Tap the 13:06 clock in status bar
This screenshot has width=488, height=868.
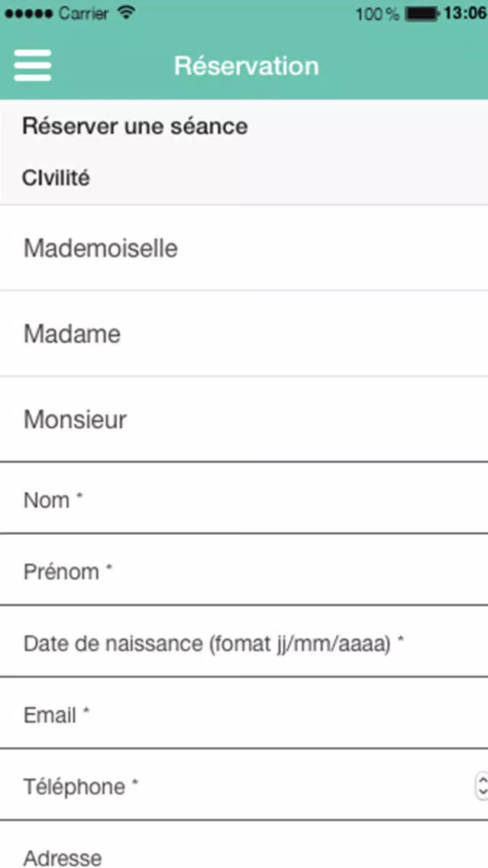(x=465, y=13)
